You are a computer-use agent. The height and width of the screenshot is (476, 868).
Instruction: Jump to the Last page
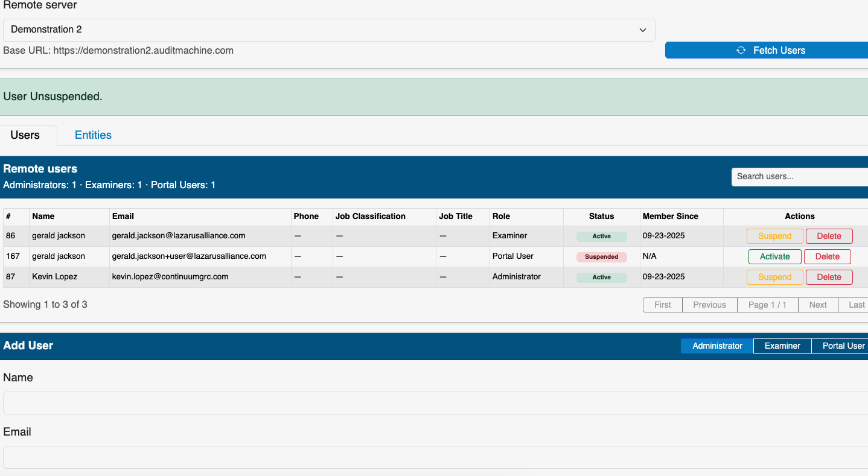pyautogui.click(x=856, y=305)
